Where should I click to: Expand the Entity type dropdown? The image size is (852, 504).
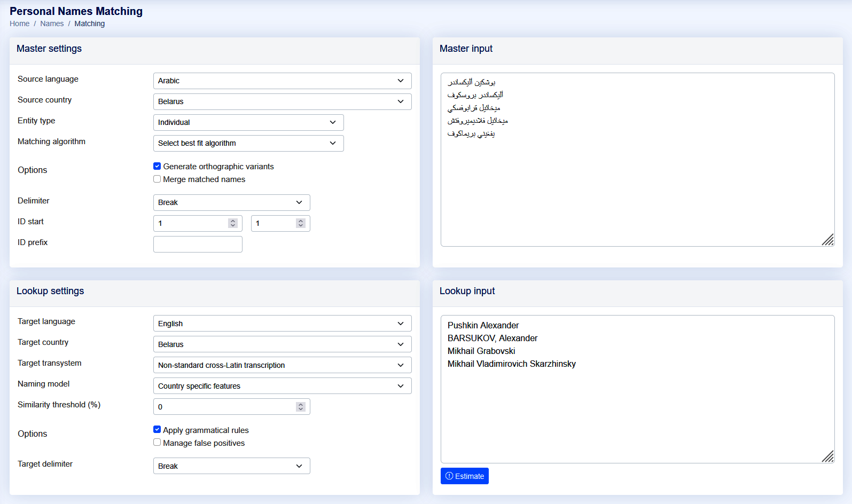tap(248, 122)
